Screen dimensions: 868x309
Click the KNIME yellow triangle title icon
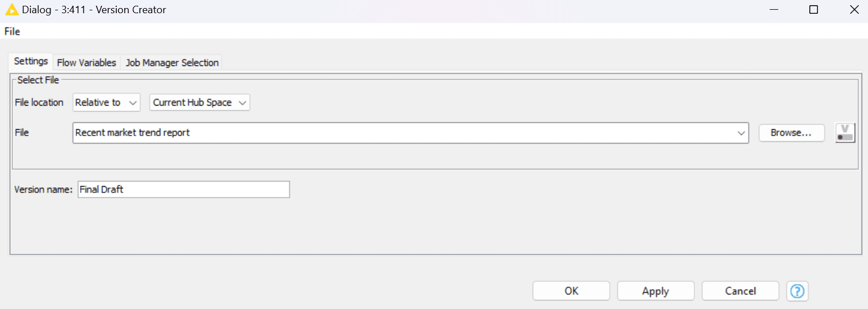click(x=12, y=9)
